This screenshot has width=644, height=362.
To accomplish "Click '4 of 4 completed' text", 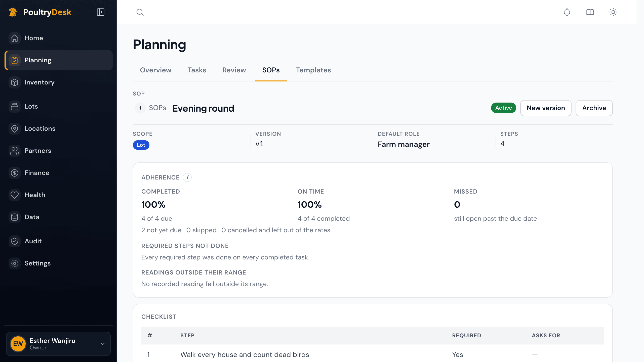I will (324, 219).
